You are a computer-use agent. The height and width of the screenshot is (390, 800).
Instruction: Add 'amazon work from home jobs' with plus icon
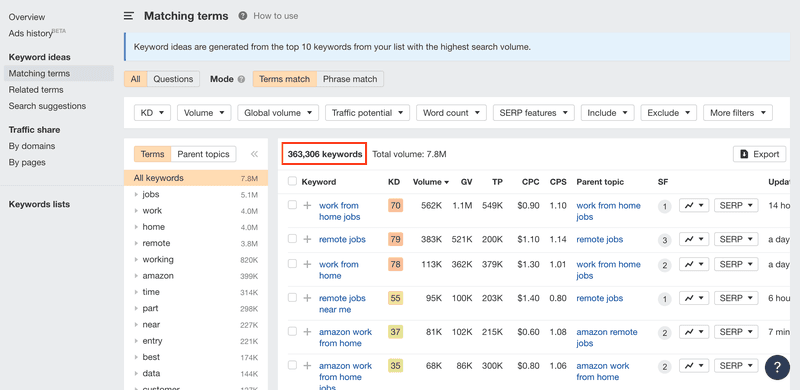pos(307,365)
